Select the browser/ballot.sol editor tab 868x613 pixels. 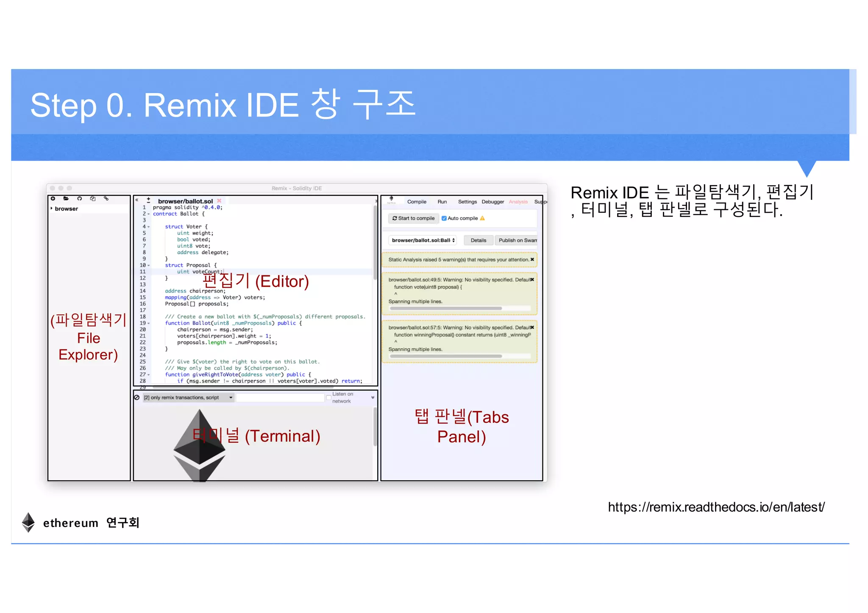pos(186,201)
